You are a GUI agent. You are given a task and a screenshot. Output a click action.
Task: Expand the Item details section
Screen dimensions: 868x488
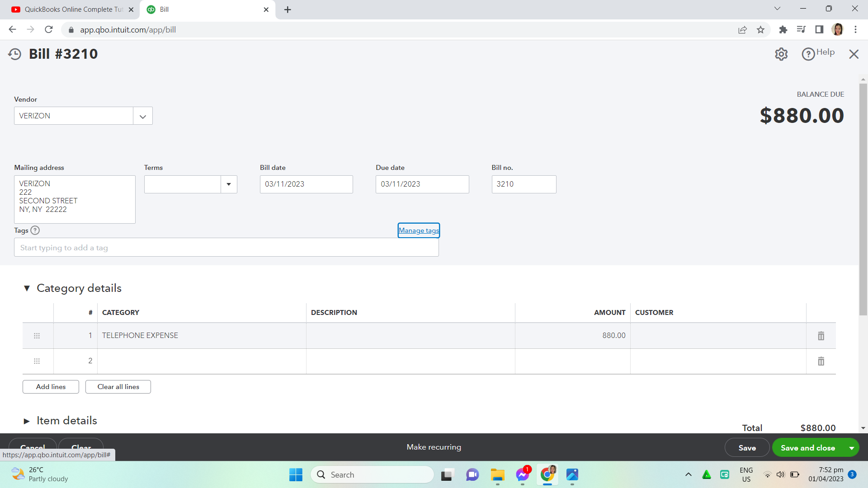click(27, 421)
